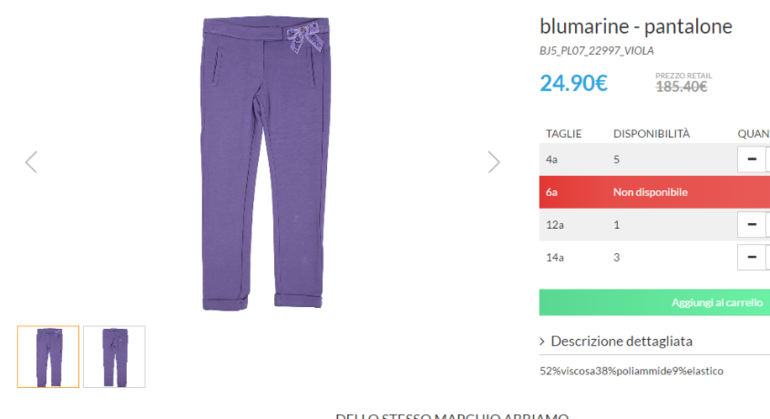Click the product code BJ5_PL07_22997_VIOLA
The width and height of the screenshot is (770, 419).
click(x=597, y=51)
